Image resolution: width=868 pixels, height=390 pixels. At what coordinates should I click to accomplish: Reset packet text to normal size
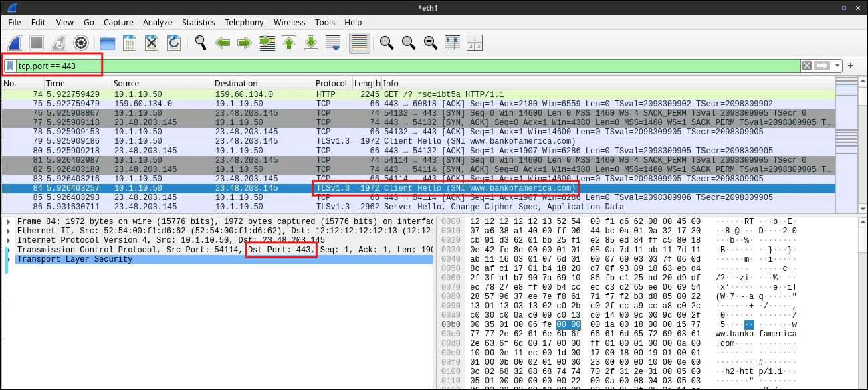[430, 43]
